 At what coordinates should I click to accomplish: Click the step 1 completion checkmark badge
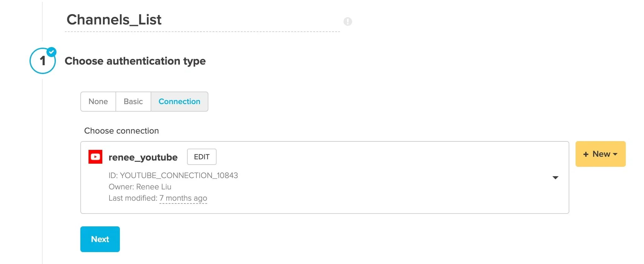pos(51,51)
